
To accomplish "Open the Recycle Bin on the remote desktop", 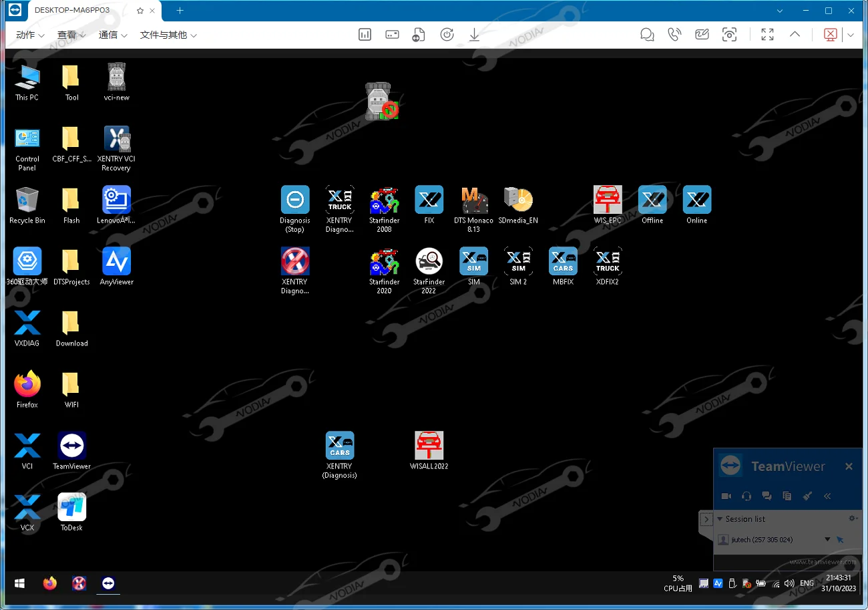I will [x=27, y=200].
